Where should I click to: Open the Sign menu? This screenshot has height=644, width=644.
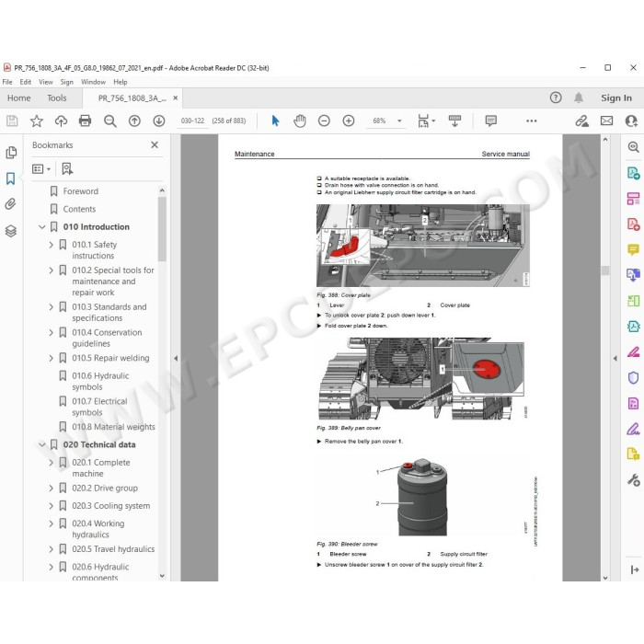tap(67, 82)
